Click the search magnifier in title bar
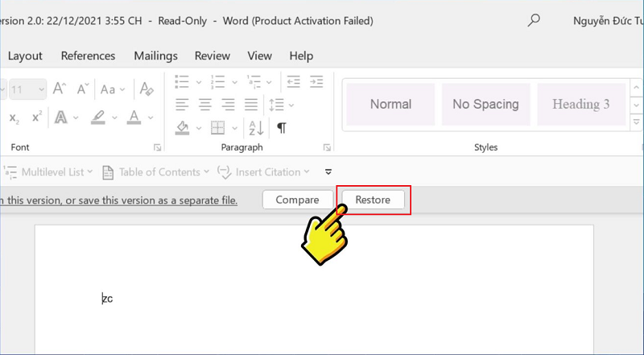Image resolution: width=644 pixels, height=355 pixels. point(533,22)
